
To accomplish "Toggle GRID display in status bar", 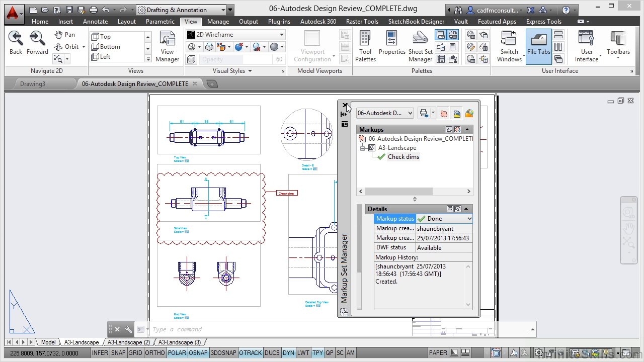I will 135,353.
